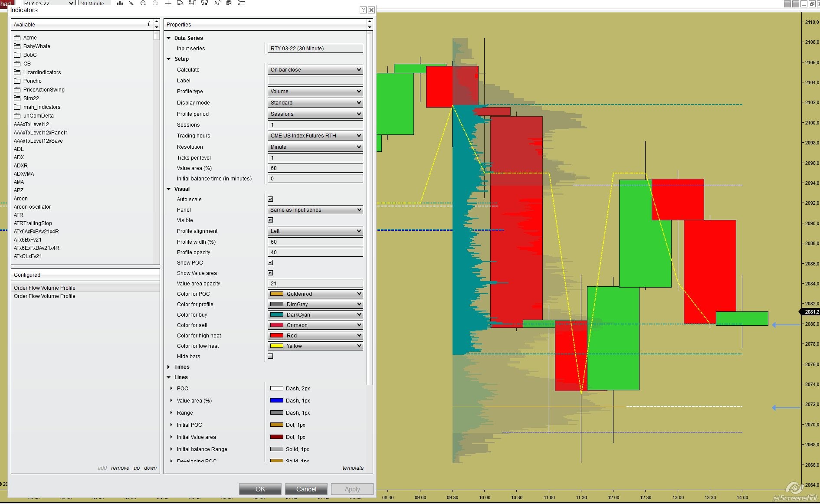Click the Cancel button
Image resolution: width=820 pixels, height=504 pixels.
tap(306, 489)
